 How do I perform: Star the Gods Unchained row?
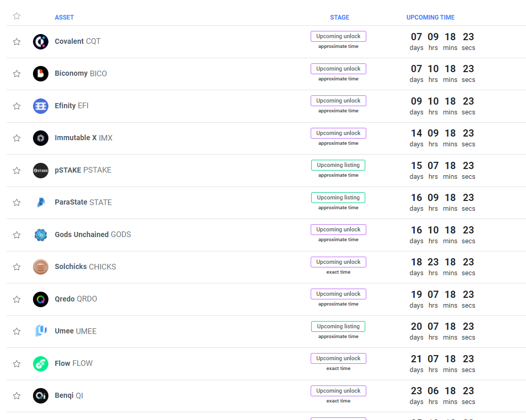pyautogui.click(x=17, y=235)
